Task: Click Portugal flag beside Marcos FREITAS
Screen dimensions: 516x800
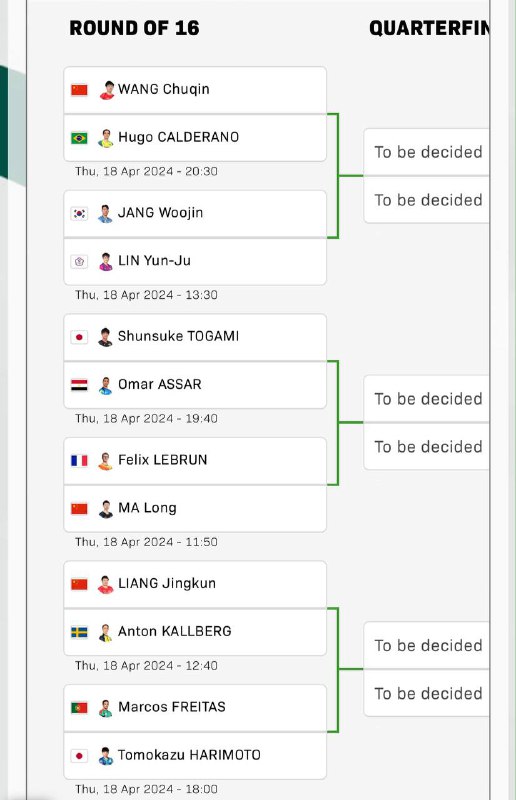Action: [x=79, y=708]
